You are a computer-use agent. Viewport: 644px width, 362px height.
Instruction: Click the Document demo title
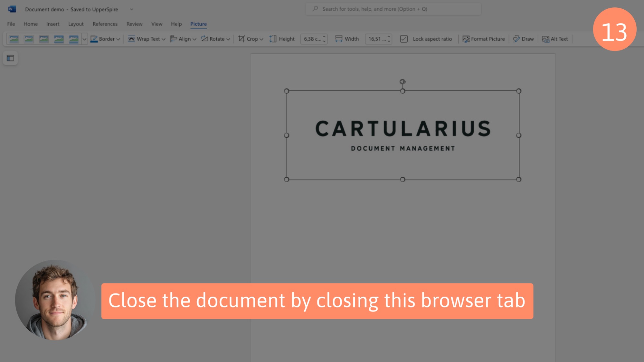44,9
